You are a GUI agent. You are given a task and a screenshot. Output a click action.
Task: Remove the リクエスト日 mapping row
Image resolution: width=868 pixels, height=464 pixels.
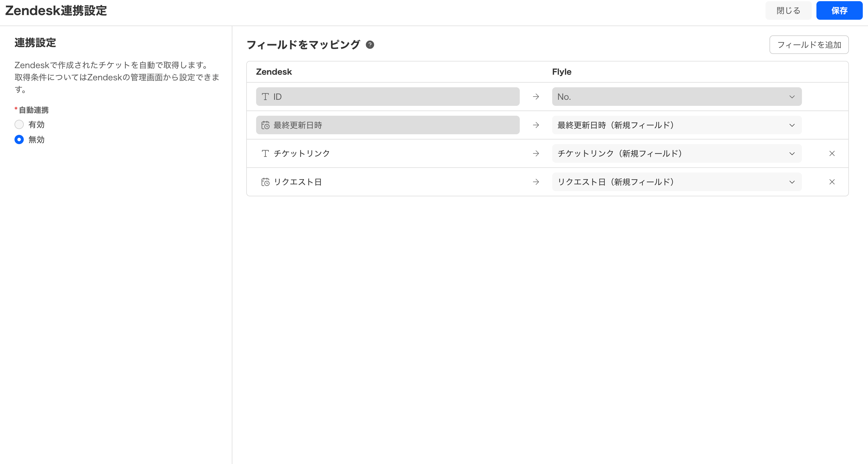click(831, 182)
